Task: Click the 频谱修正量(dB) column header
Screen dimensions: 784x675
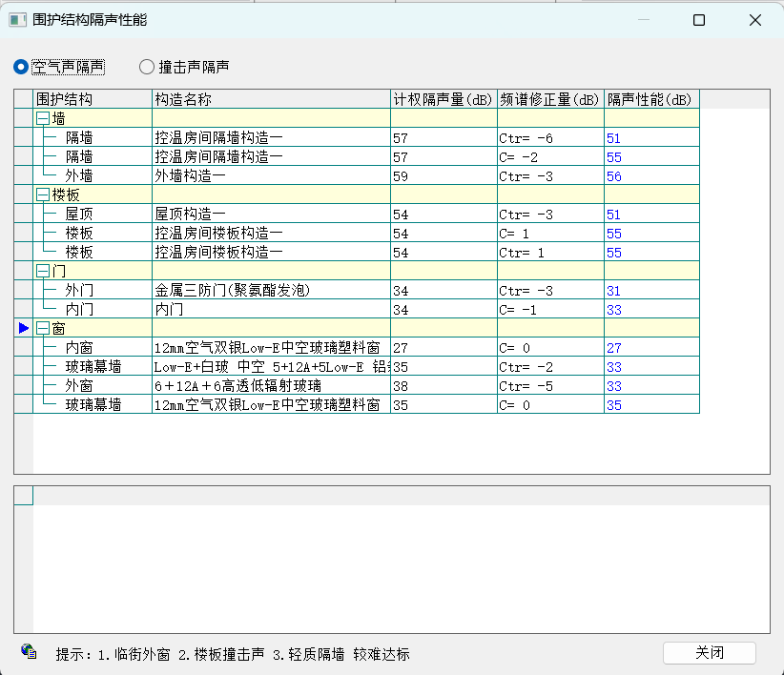Action: click(549, 99)
